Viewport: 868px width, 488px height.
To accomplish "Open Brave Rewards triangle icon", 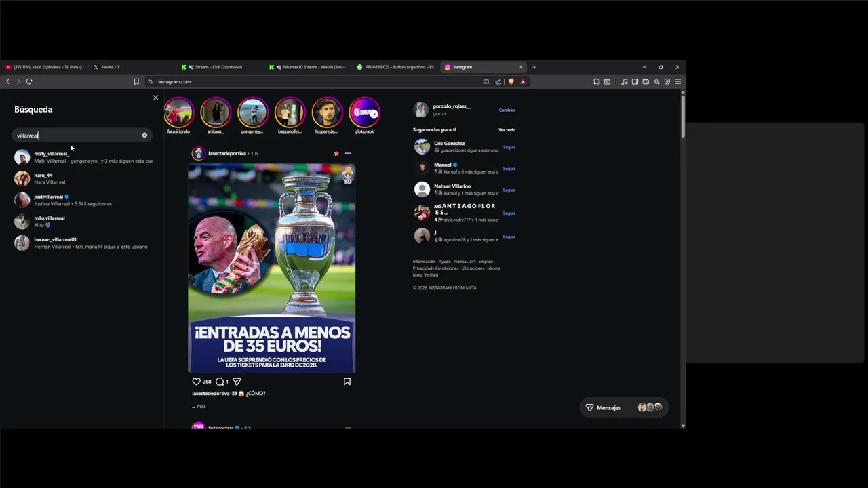I will pyautogui.click(x=523, y=81).
